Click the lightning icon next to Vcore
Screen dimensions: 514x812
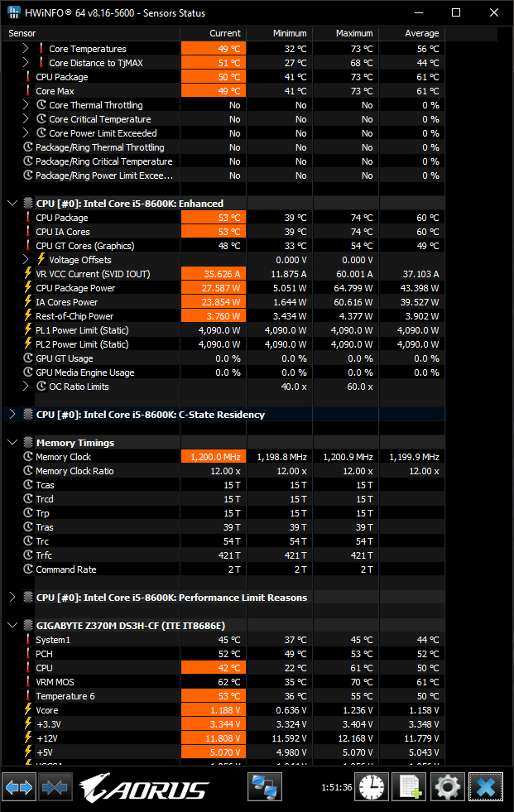click(x=28, y=710)
